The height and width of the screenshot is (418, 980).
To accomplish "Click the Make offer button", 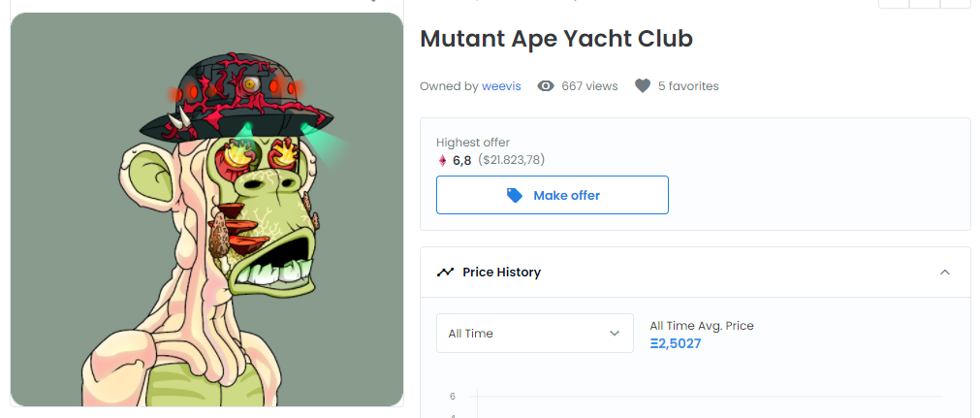I will [x=553, y=195].
